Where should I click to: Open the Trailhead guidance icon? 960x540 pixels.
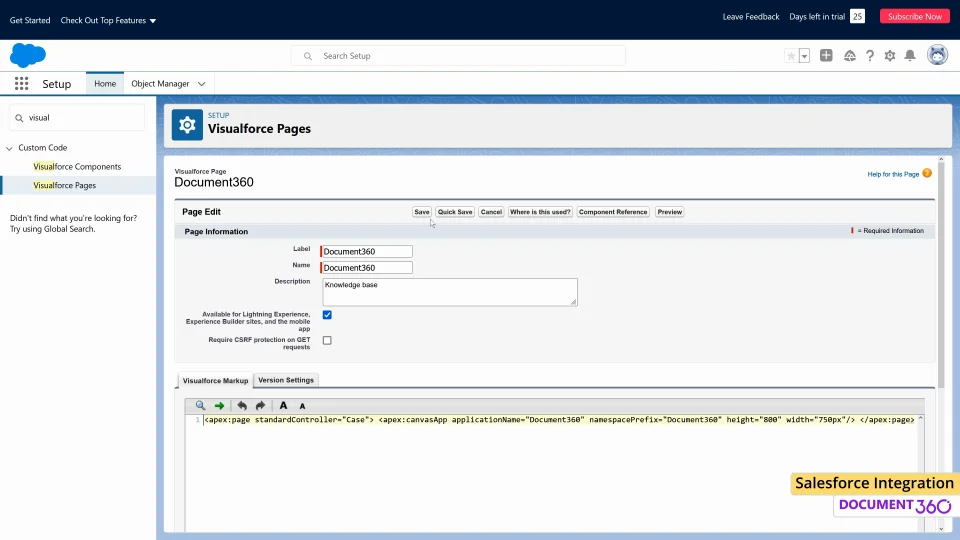(850, 56)
